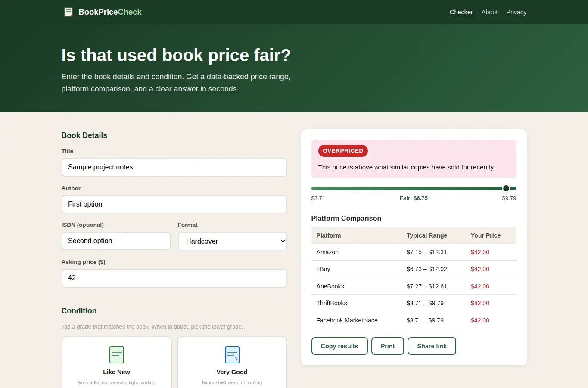This screenshot has width=588, height=388.
Task: Click the BookPriceCheck brand name
Action: (110, 12)
